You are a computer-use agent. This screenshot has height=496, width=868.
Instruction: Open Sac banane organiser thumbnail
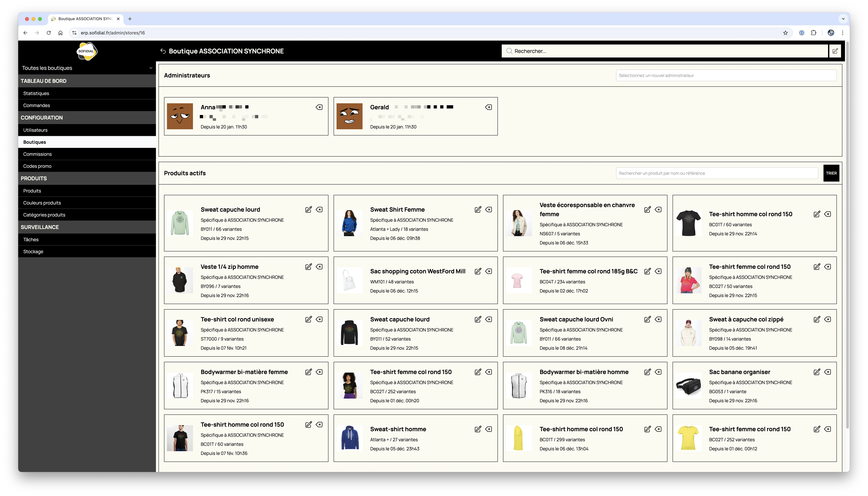(x=689, y=386)
